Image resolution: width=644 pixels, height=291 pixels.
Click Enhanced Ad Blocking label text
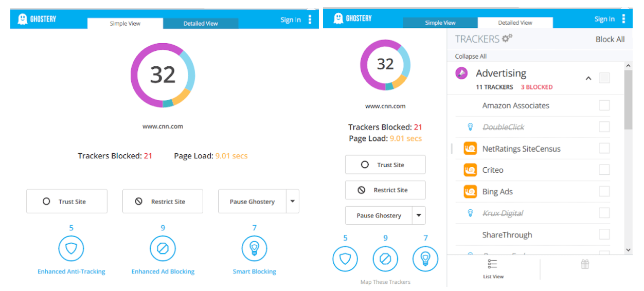[163, 271]
